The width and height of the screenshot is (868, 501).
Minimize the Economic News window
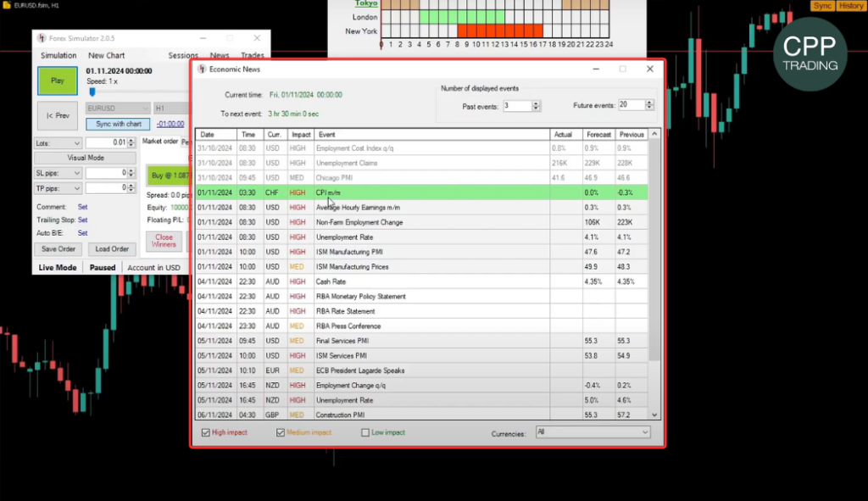tap(596, 70)
